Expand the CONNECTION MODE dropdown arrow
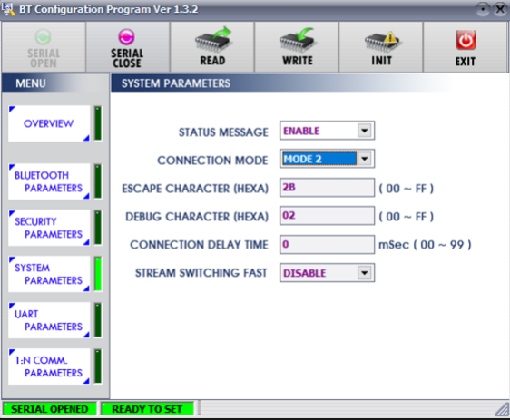The width and height of the screenshot is (510, 420). pos(364,159)
